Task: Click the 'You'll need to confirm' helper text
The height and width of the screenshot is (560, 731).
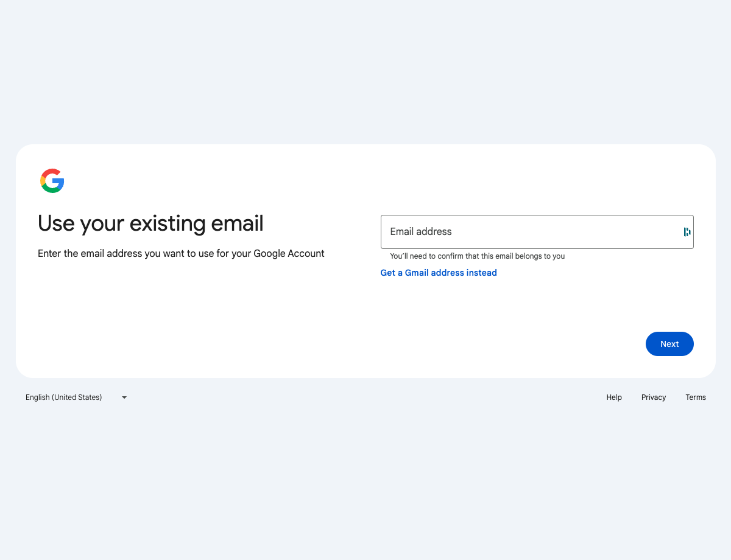Action: pyautogui.click(x=478, y=256)
